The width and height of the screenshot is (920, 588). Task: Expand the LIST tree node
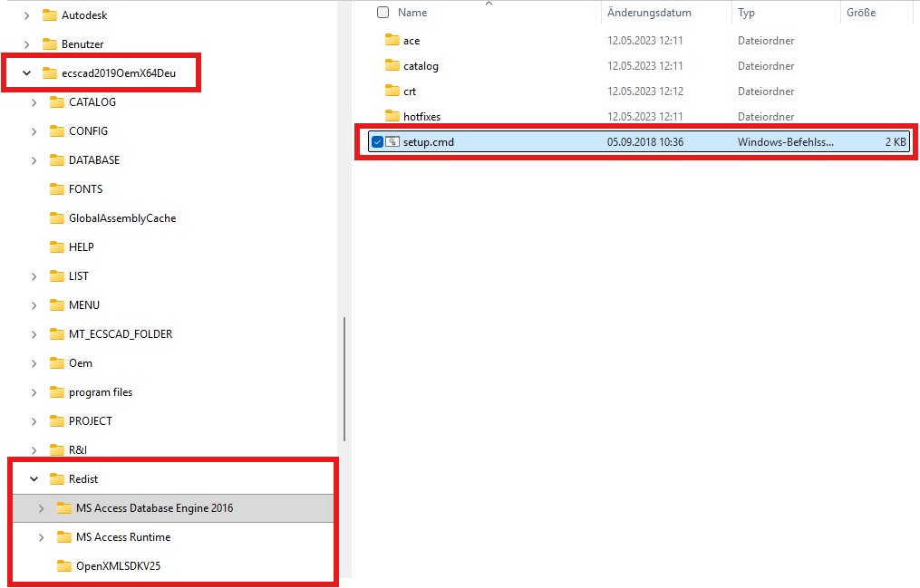point(34,276)
